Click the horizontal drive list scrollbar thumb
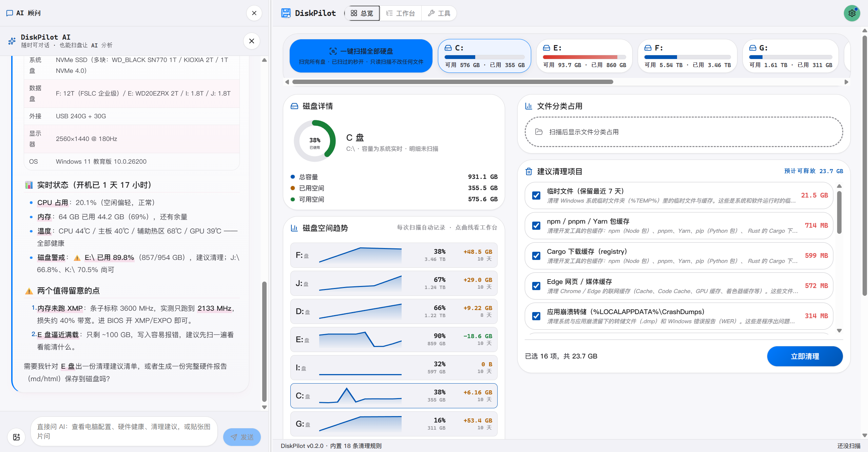This screenshot has width=868, height=452. [452, 82]
